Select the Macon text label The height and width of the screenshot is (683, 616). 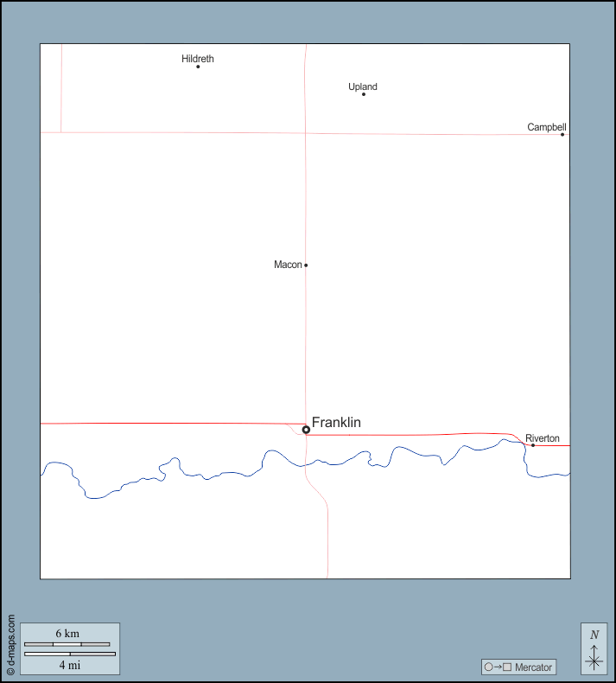[x=288, y=265]
